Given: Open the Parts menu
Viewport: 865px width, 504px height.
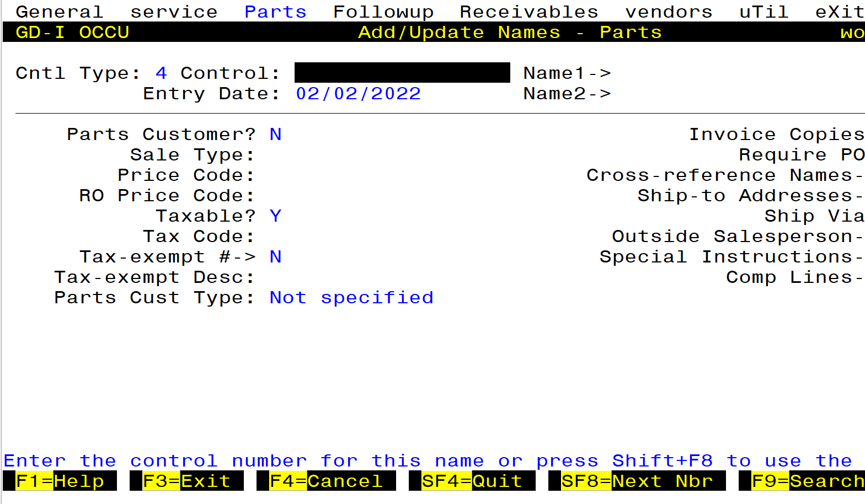Looking at the screenshot, I should coord(275,12).
